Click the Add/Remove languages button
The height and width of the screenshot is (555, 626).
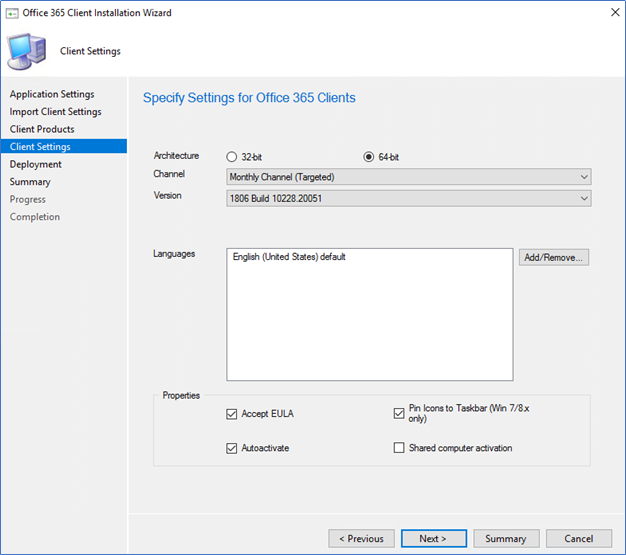tap(554, 258)
